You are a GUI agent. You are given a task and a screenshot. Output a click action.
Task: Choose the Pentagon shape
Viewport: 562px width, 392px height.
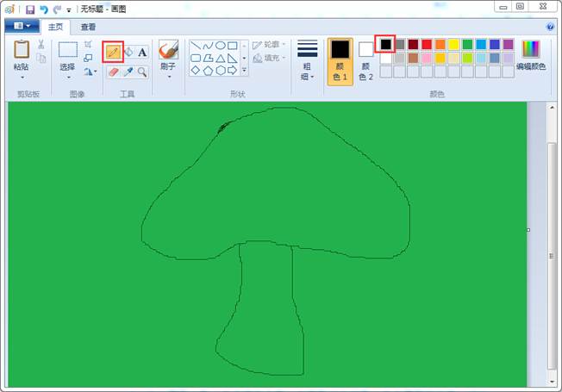pyautogui.click(x=208, y=71)
